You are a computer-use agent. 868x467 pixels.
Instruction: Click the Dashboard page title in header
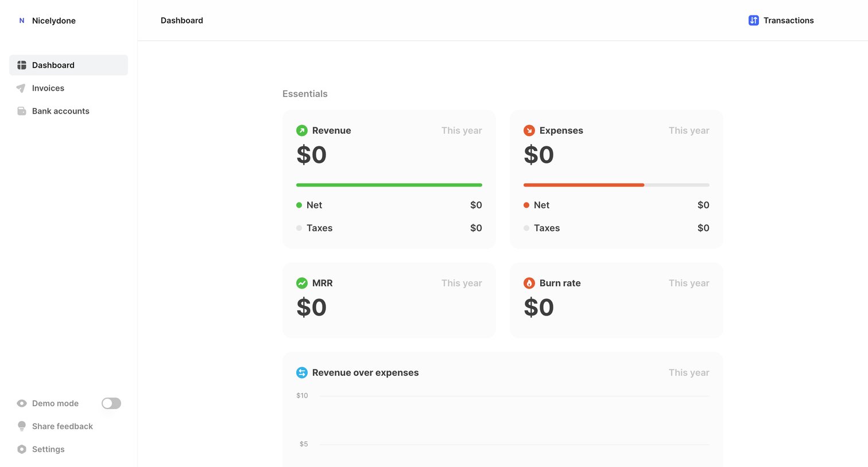point(182,21)
